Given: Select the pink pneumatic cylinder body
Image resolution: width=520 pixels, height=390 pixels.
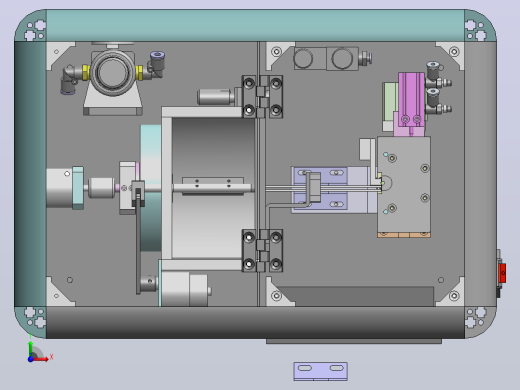Looking at the screenshot, I should pos(411,99).
